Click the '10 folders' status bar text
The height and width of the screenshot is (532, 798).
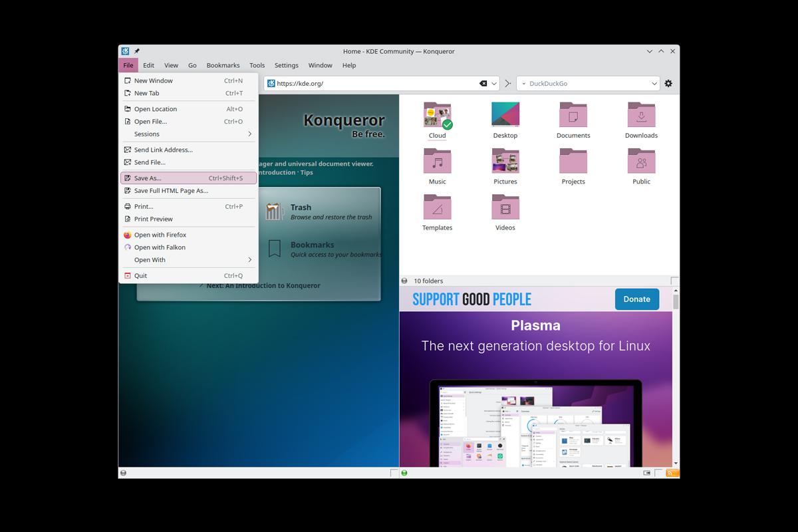[428, 281]
